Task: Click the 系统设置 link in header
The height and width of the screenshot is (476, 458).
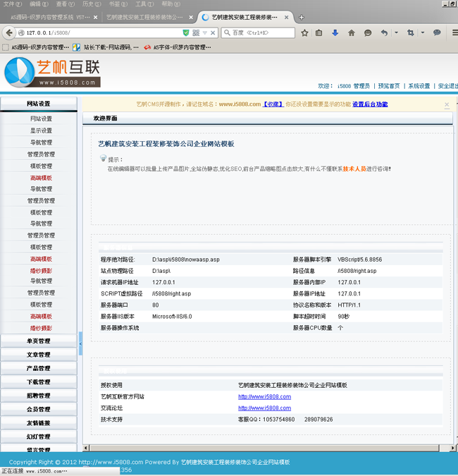Action: (419, 86)
